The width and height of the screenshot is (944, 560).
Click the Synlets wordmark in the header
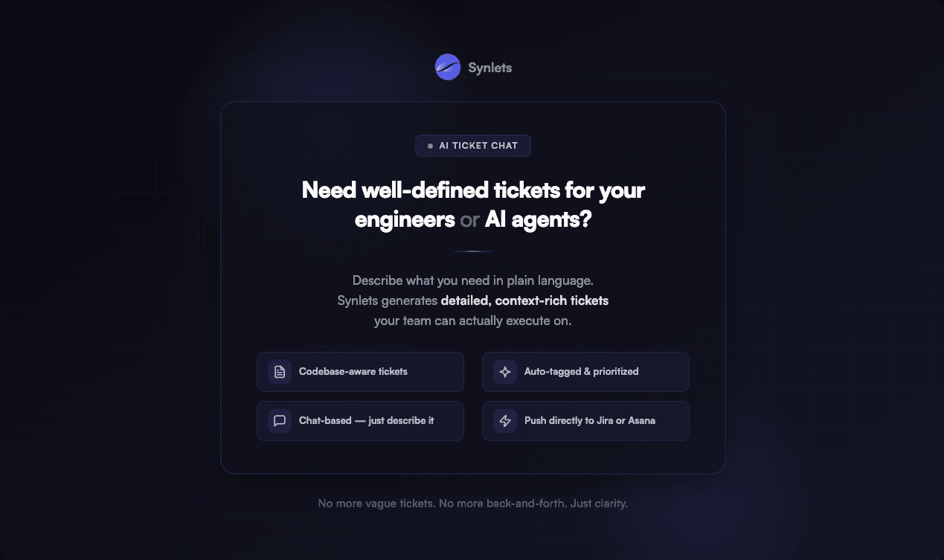click(x=490, y=67)
